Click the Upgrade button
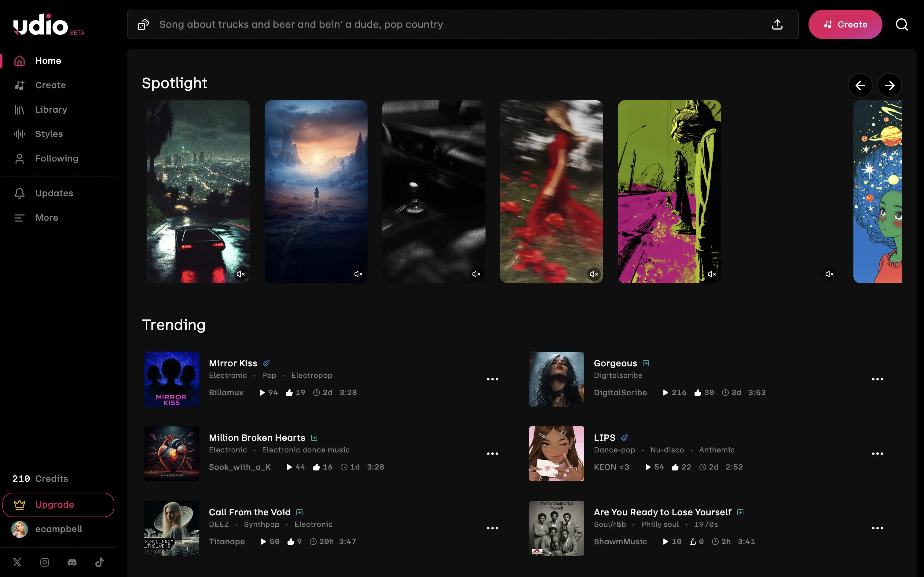 (58, 504)
